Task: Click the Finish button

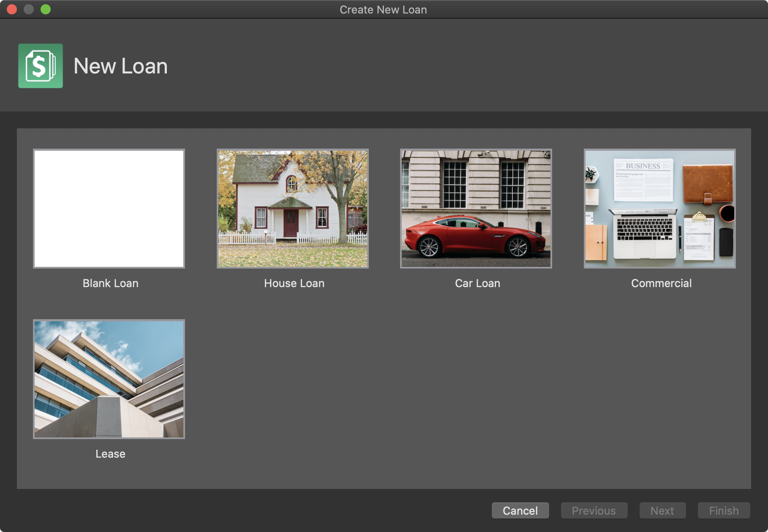Action: tap(724, 511)
